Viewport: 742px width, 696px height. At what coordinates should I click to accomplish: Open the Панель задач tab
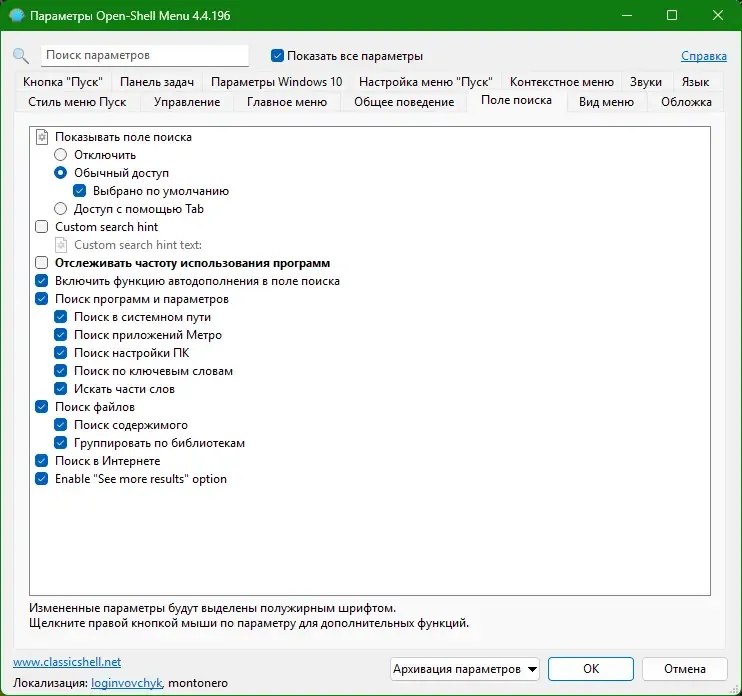[x=157, y=82]
